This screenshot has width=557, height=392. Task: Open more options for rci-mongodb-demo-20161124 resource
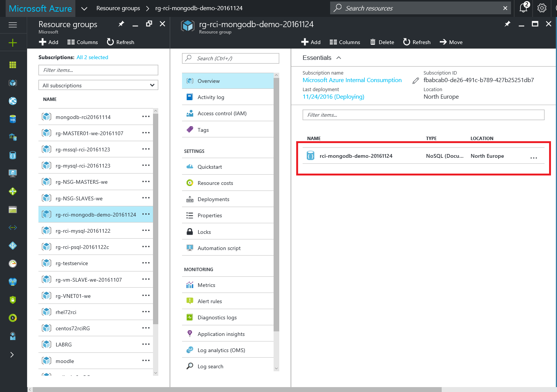click(534, 158)
